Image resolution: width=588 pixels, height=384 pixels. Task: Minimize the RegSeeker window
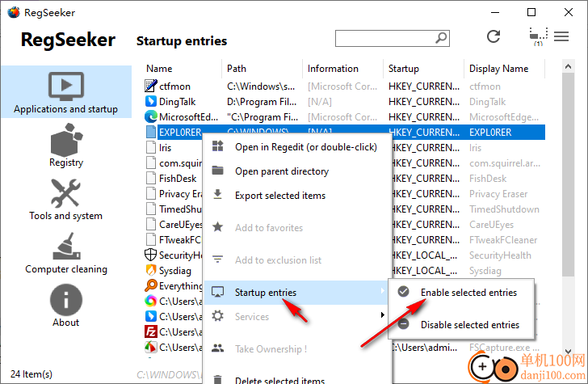pyautogui.click(x=495, y=12)
